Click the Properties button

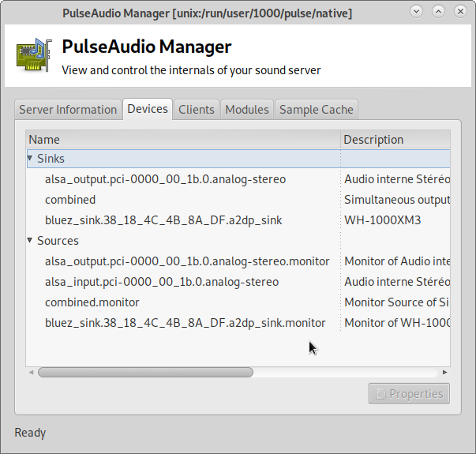coord(409,394)
